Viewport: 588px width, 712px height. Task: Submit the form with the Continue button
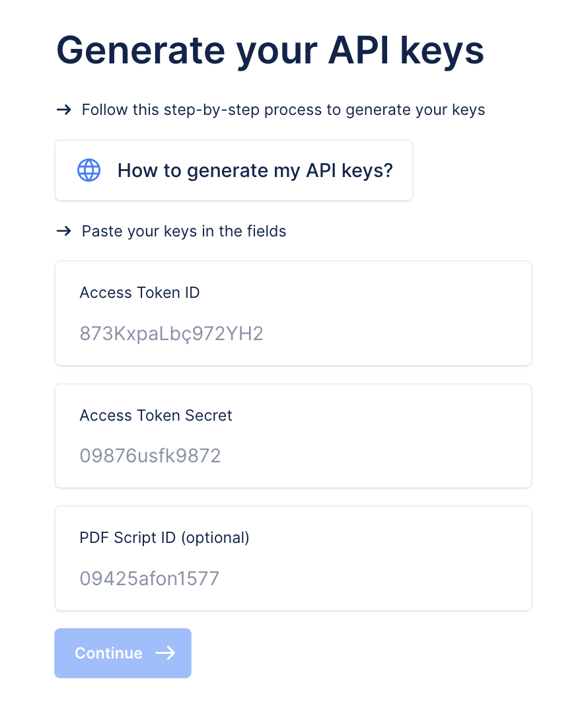coord(123,653)
